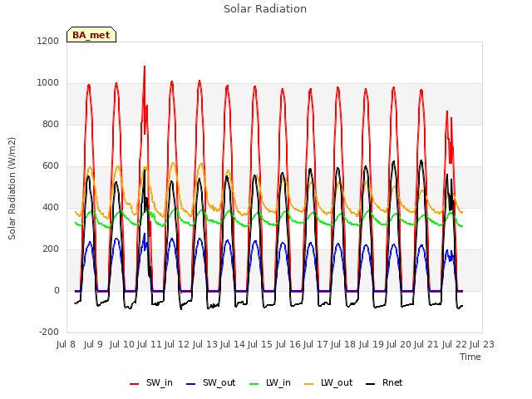Click the 1200 y-axis tick label
Viewport: 532px width, 399px height.
[48, 41]
